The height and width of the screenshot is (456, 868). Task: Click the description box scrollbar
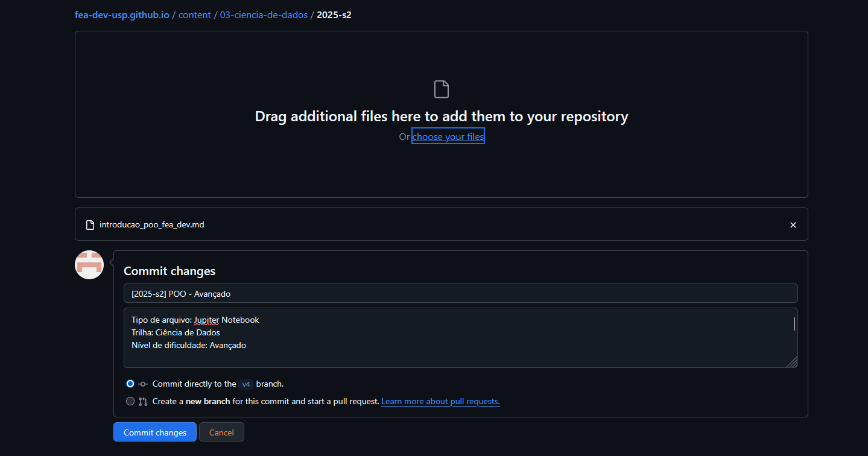point(794,324)
